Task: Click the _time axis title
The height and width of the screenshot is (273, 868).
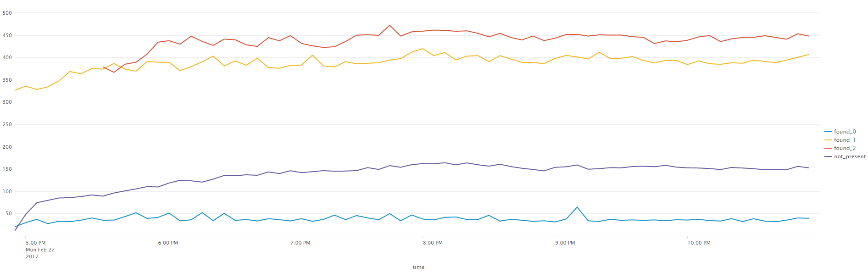Action: pos(417,267)
